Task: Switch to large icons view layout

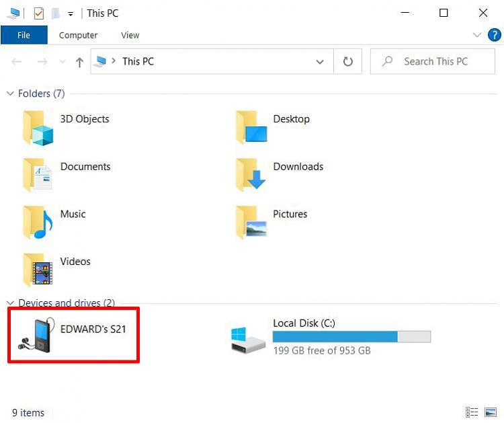Action: [x=491, y=412]
